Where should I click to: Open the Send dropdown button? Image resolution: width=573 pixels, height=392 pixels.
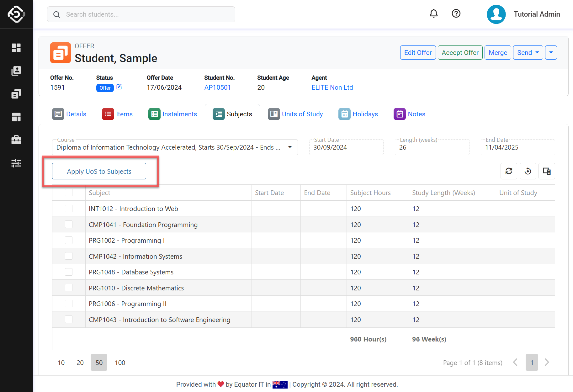click(528, 53)
